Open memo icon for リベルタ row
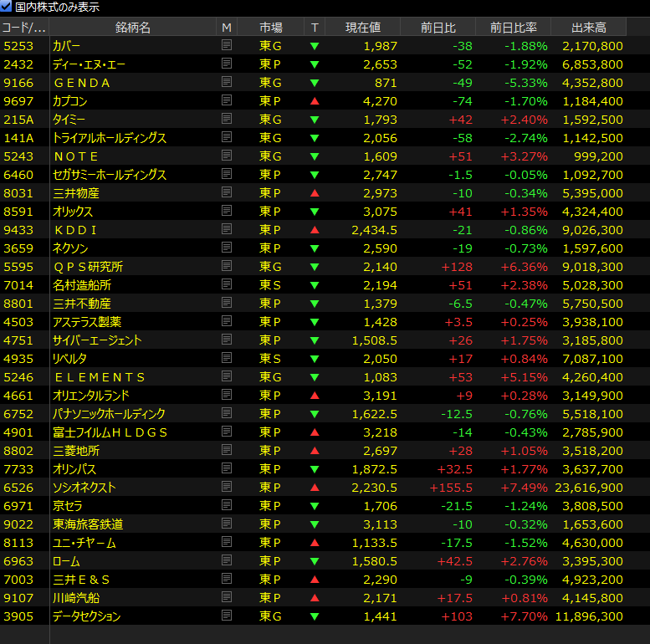The height and width of the screenshot is (644, 650). click(x=227, y=358)
